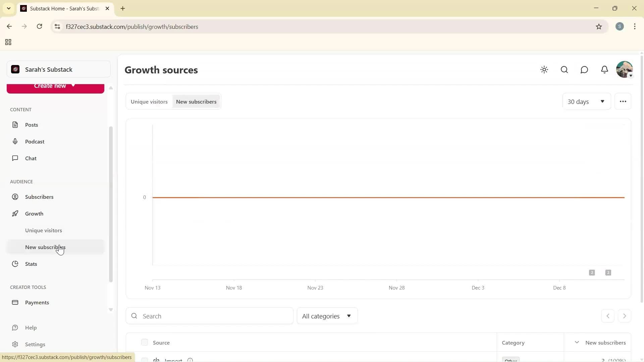
Task: Open chat messages via the speech bubble icon
Action: 584,70
